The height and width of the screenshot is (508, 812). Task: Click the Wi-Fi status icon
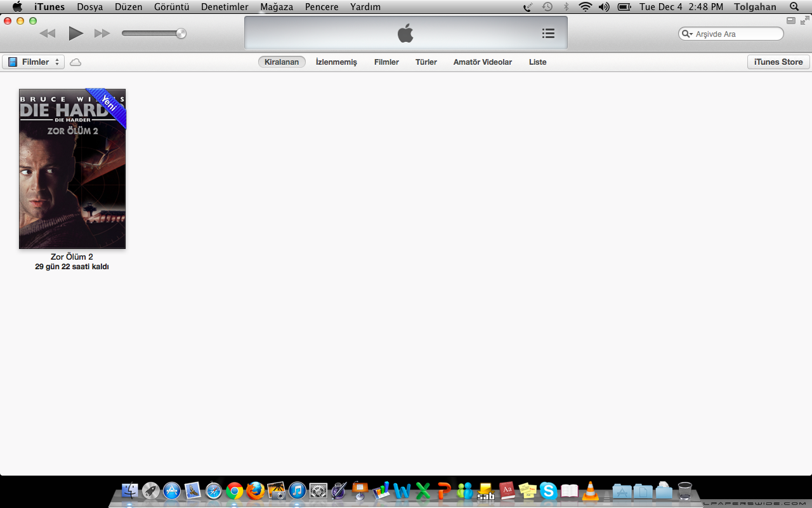tap(585, 7)
